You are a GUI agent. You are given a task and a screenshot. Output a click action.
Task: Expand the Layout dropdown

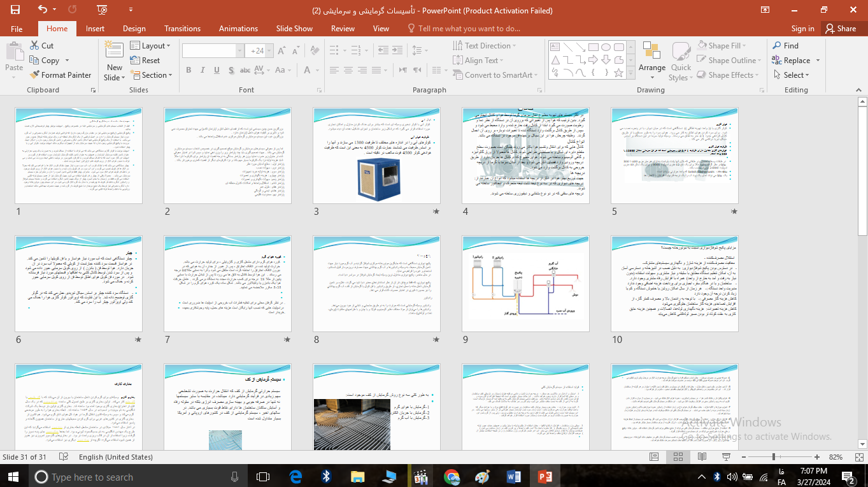pos(150,46)
